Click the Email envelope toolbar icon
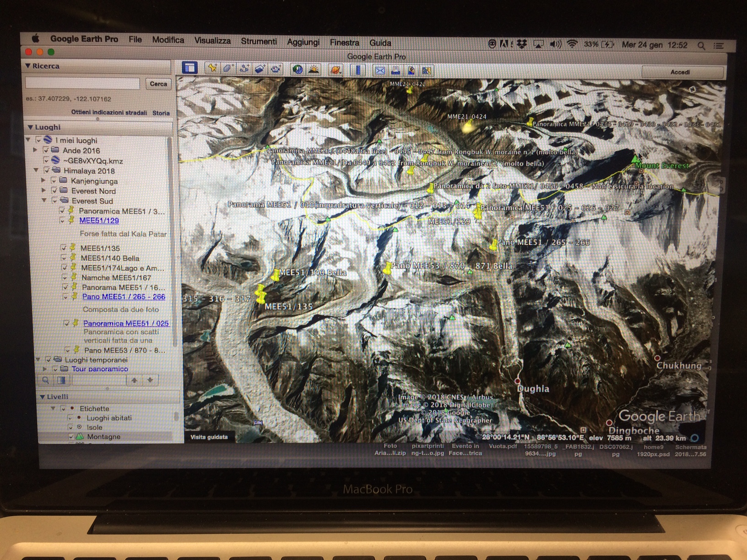This screenshot has height=560, width=747. point(379,70)
